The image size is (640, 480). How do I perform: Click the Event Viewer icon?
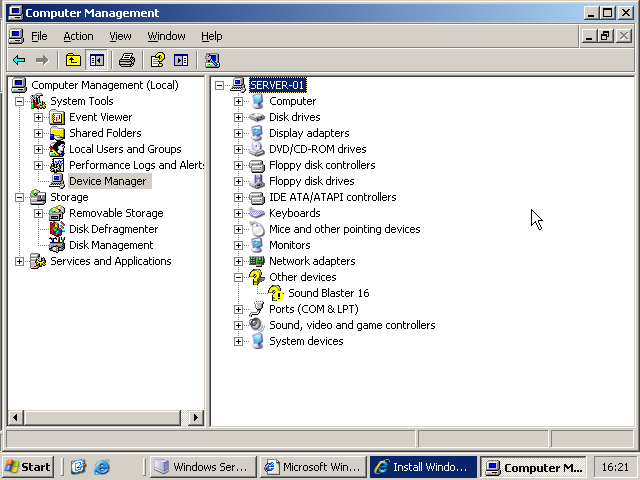tap(57, 118)
